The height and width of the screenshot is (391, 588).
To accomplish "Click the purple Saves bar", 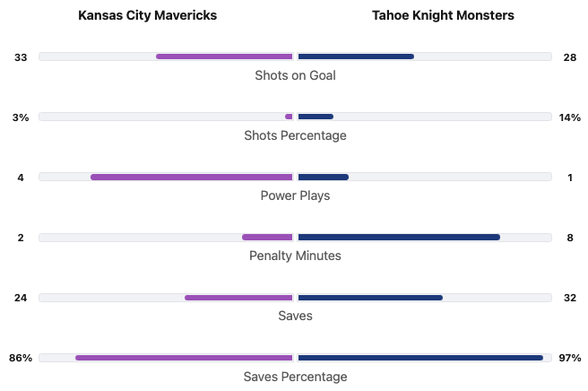I will tap(238, 298).
